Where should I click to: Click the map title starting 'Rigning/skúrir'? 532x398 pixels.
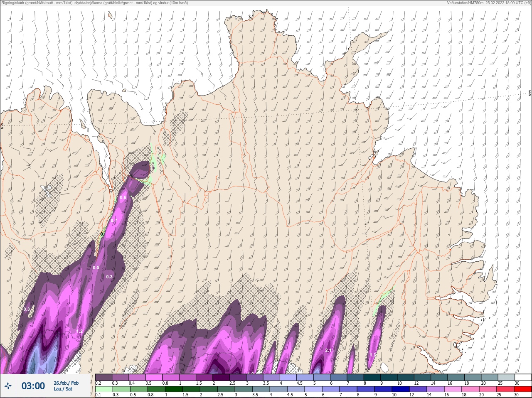[95, 3]
